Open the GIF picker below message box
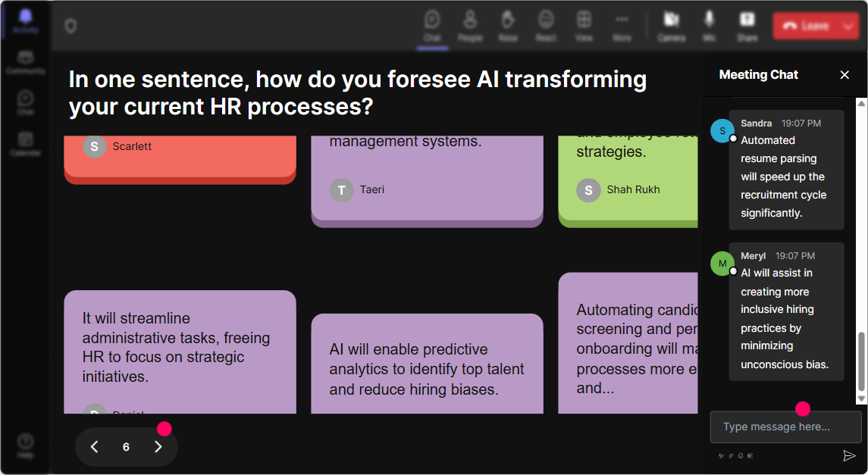This screenshot has width=868, height=475. pos(750,456)
